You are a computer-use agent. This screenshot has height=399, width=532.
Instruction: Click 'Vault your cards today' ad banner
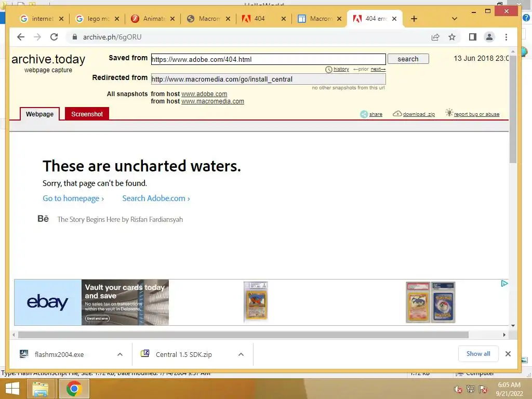tap(125, 302)
